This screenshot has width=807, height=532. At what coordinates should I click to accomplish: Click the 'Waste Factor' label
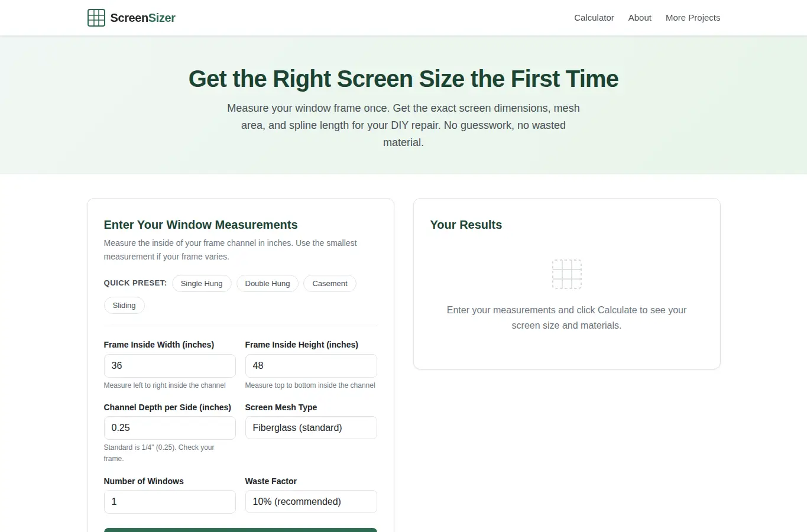click(271, 481)
